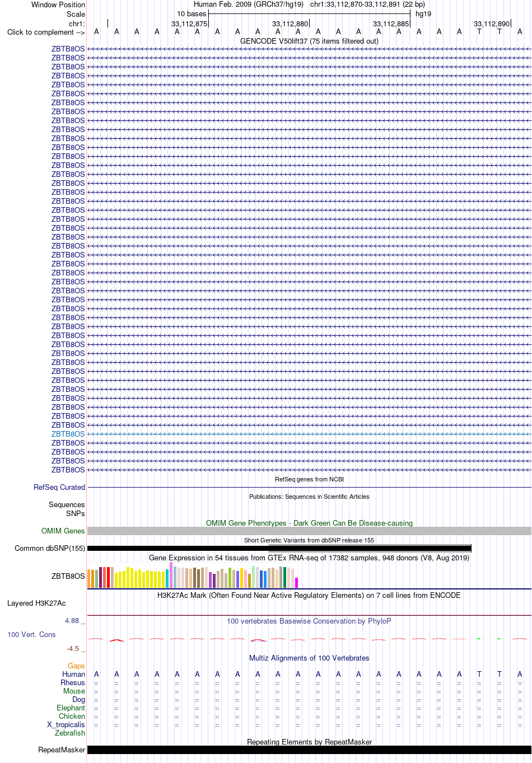Click the Common dbSNP(155) track label
The image size is (532, 763).
[50, 548]
